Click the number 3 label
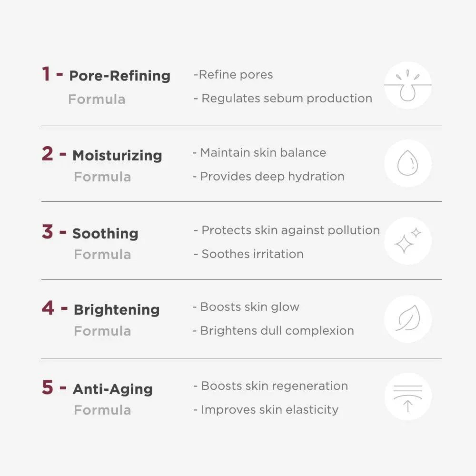 [x=47, y=232]
